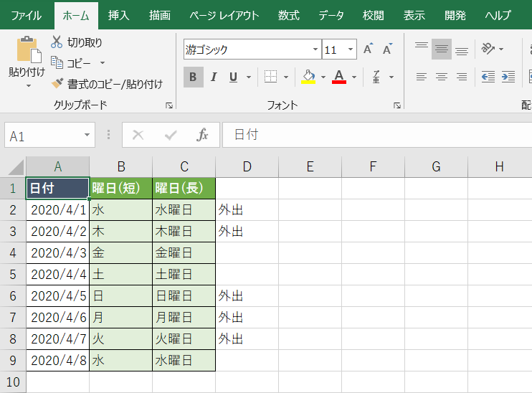Open the paste options dropdown arrow
Image resolution: width=532 pixels, height=393 pixels.
point(29,86)
